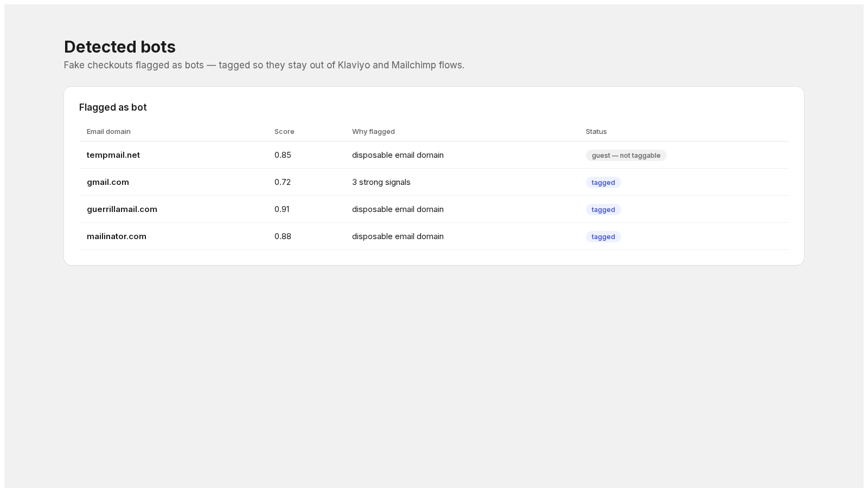Click the 'tagged' badge in gmail.com row
Screen dimensions: 868x488
tap(603, 183)
